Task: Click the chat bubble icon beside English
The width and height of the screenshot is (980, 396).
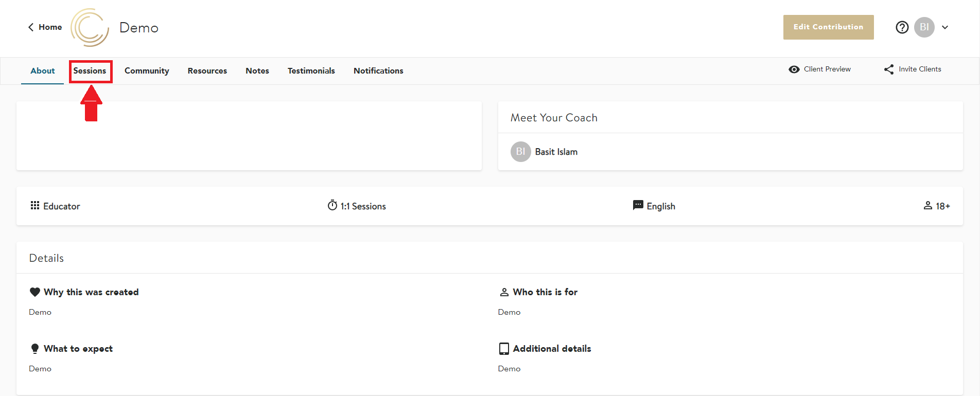Action: point(638,205)
